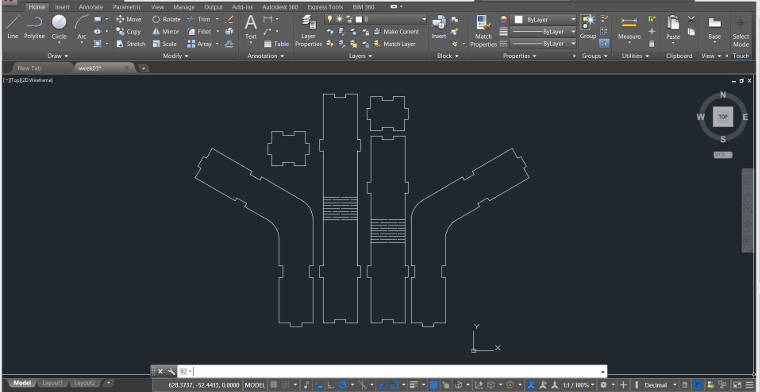
Task: Activate the Stretch command
Action: (x=131, y=44)
